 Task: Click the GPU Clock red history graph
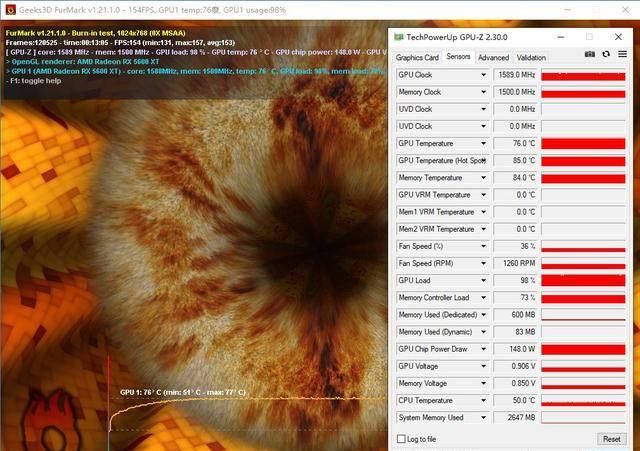coord(583,75)
